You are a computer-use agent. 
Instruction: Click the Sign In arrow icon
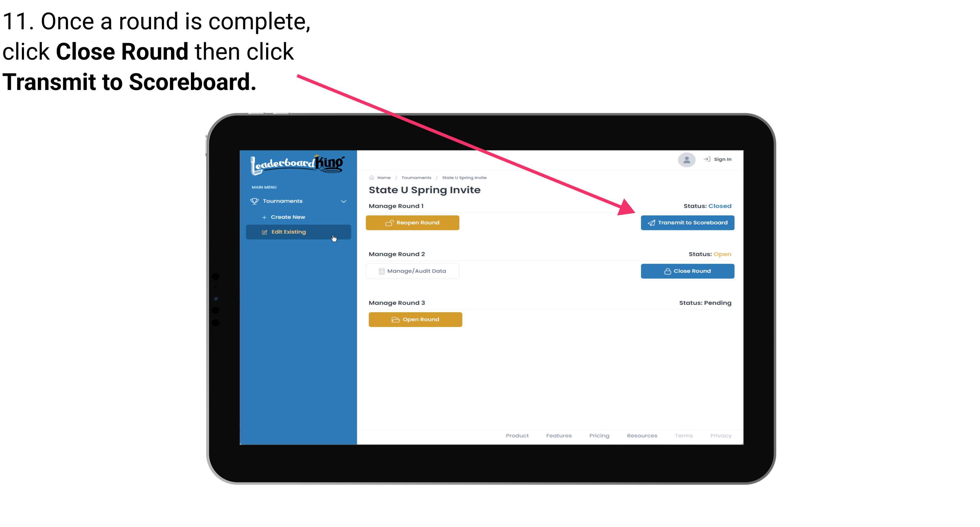707,159
